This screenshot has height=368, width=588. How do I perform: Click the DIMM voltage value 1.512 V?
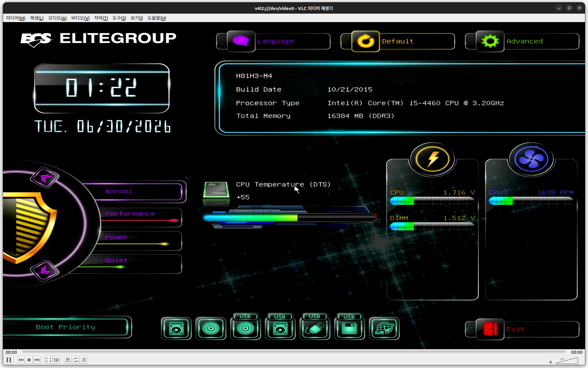459,218
